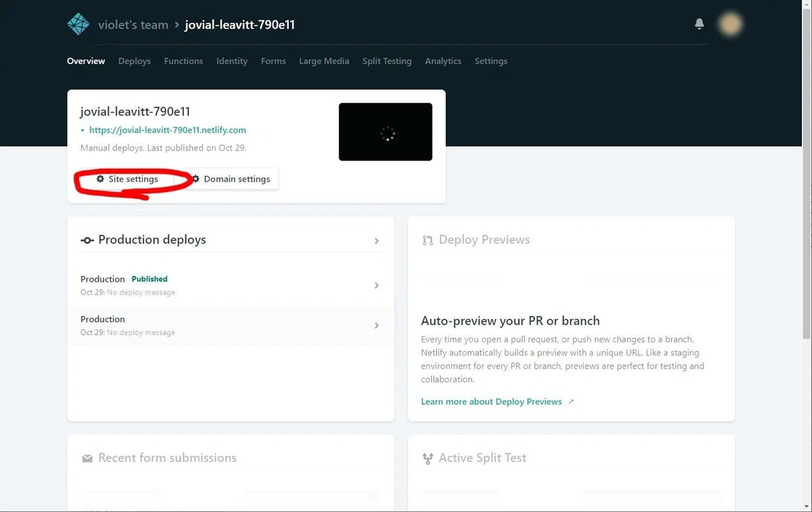The height and width of the screenshot is (512, 812).
Task: Click the Domain settings button
Action: [x=231, y=179]
